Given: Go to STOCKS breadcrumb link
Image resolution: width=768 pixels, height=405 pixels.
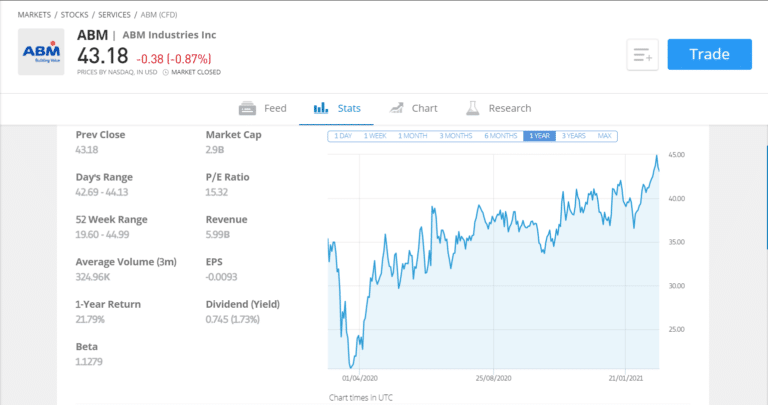Looking at the screenshot, I should click(74, 15).
